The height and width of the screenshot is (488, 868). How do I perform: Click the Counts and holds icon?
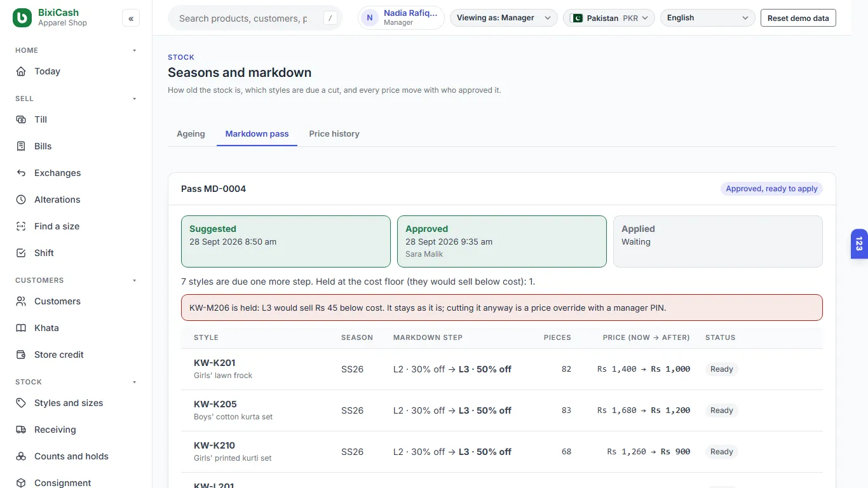[22, 456]
